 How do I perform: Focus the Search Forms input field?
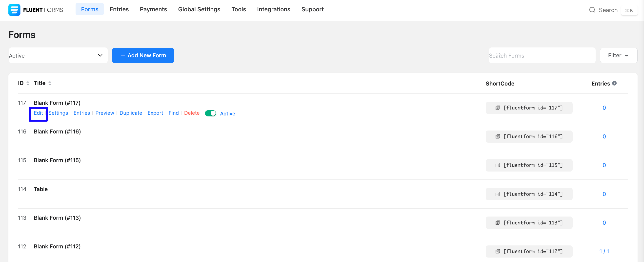coord(542,56)
